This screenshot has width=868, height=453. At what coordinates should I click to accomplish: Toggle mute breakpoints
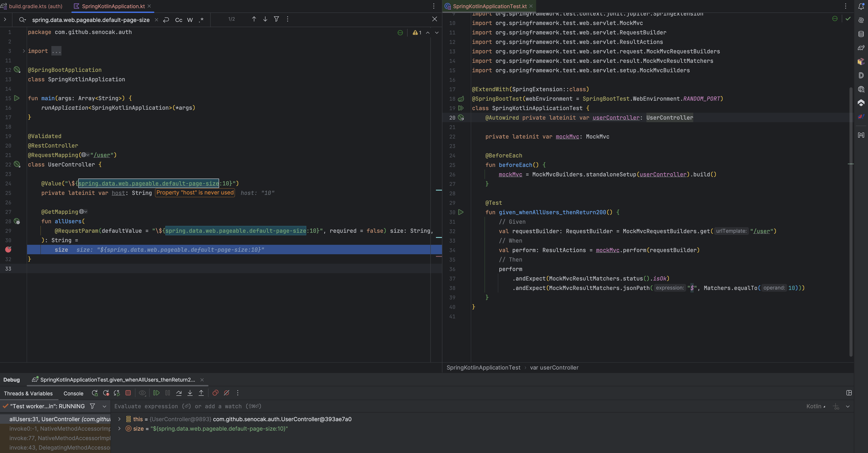point(226,393)
